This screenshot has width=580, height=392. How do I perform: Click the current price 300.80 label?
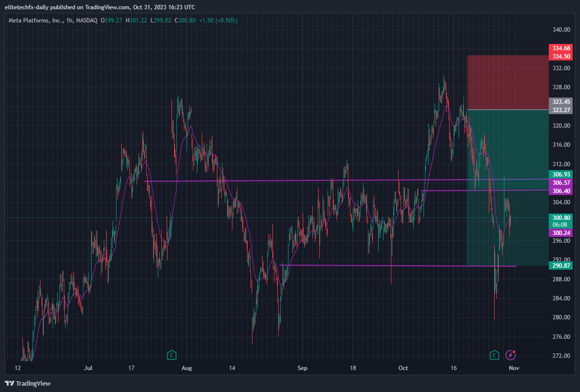pyautogui.click(x=561, y=217)
